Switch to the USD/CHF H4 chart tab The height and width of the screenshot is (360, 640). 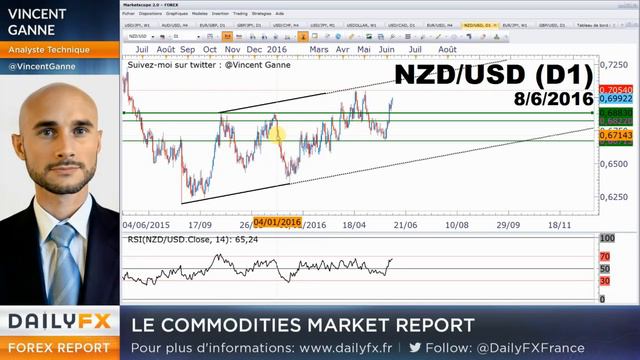(x=286, y=25)
